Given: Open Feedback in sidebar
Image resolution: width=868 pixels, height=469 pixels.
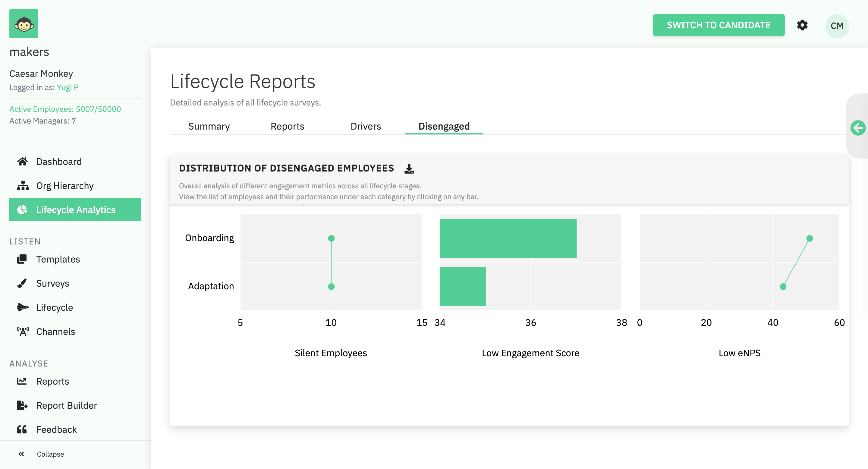Looking at the screenshot, I should coord(56,430).
